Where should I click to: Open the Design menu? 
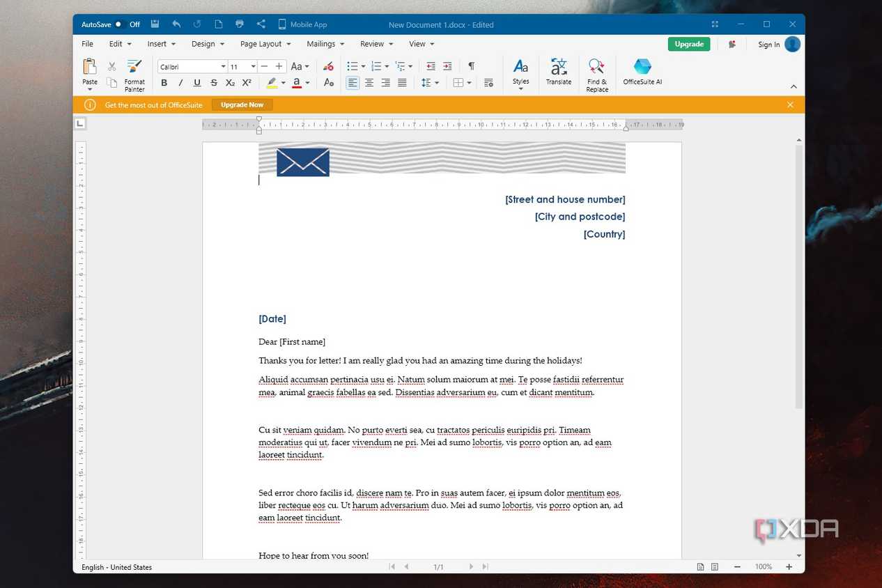[208, 44]
